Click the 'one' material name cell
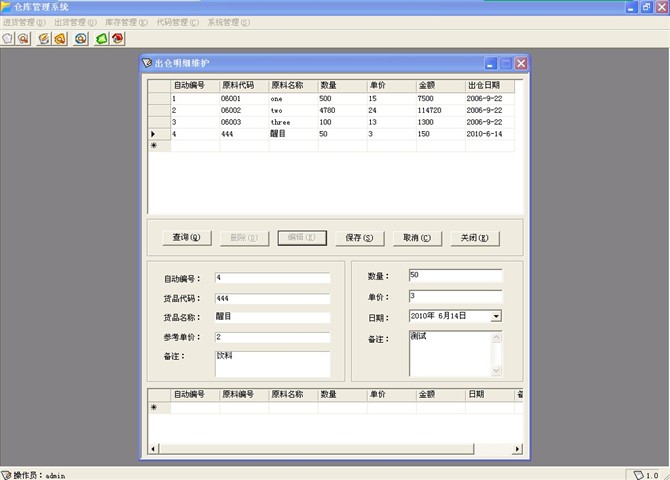Image resolution: width=670 pixels, height=480 pixels. click(294, 99)
